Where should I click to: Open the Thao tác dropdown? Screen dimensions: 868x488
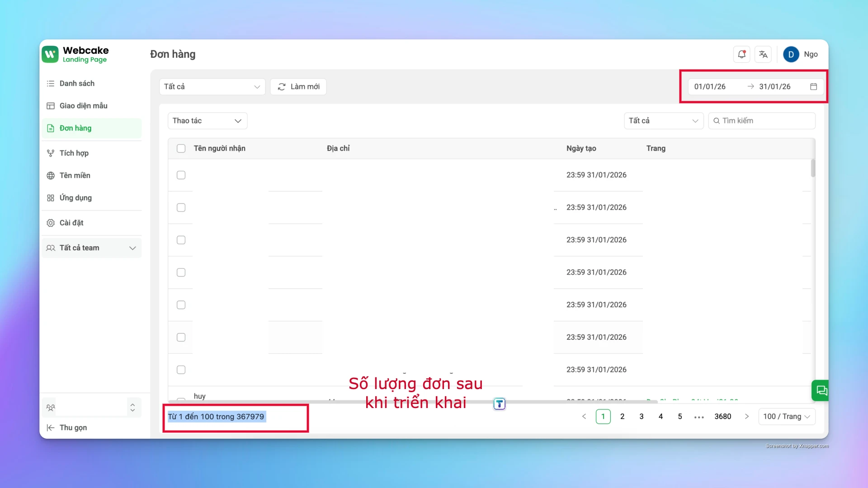pyautogui.click(x=207, y=121)
